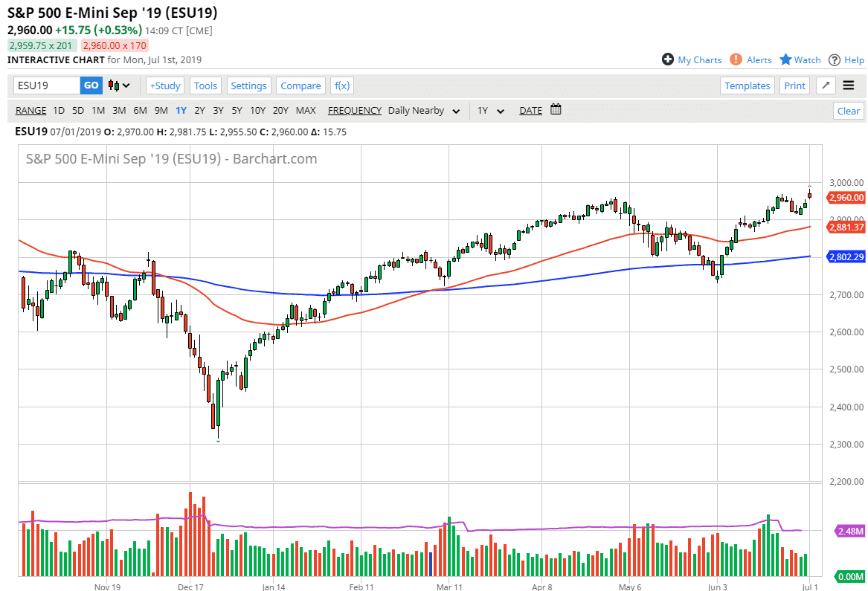
Task: Click the f(x) expression icon
Action: click(341, 85)
